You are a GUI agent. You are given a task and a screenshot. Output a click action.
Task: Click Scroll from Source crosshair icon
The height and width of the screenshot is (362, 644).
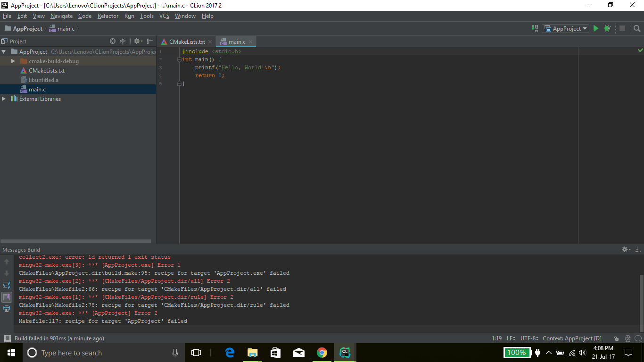click(113, 41)
